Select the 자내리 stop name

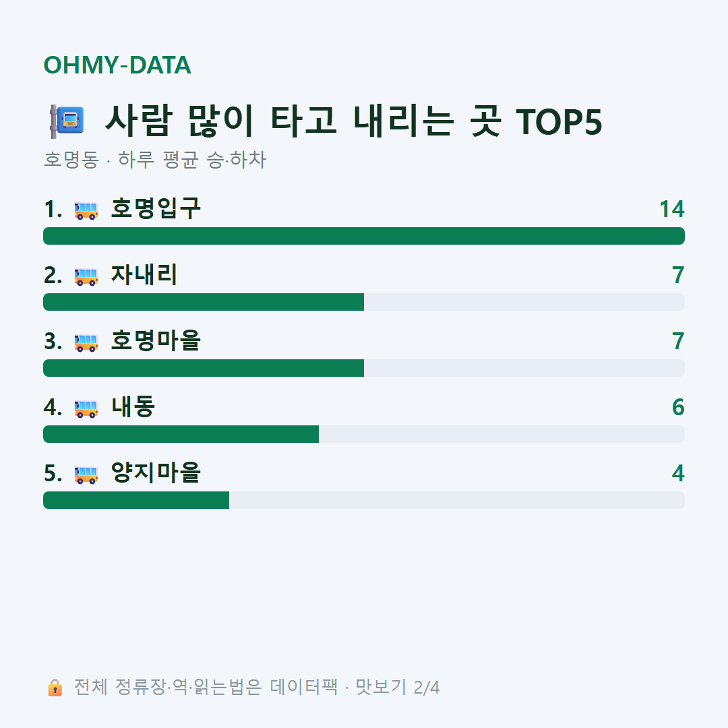(144, 275)
